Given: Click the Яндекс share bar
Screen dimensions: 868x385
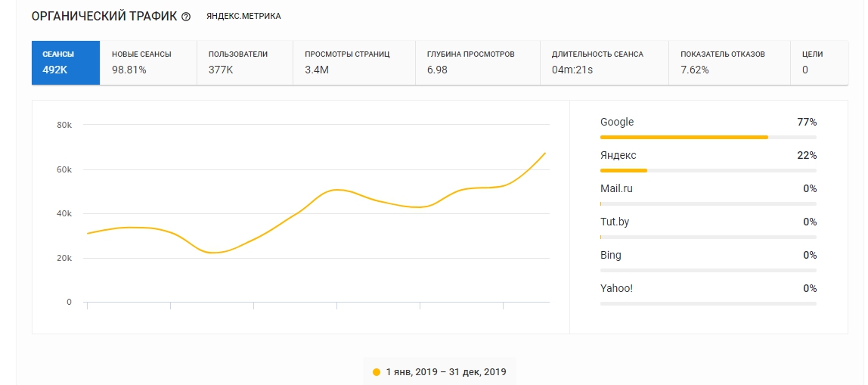Looking at the screenshot, I should tap(708, 171).
